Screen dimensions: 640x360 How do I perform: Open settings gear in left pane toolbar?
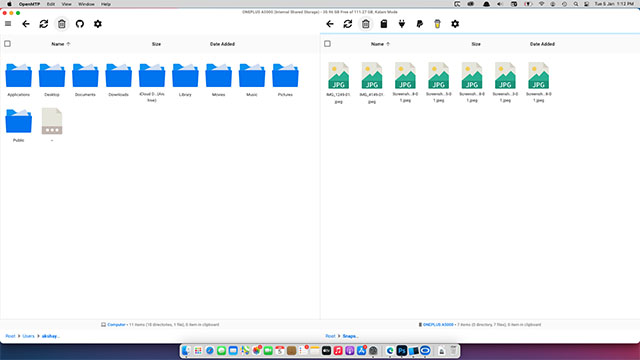pos(98,24)
